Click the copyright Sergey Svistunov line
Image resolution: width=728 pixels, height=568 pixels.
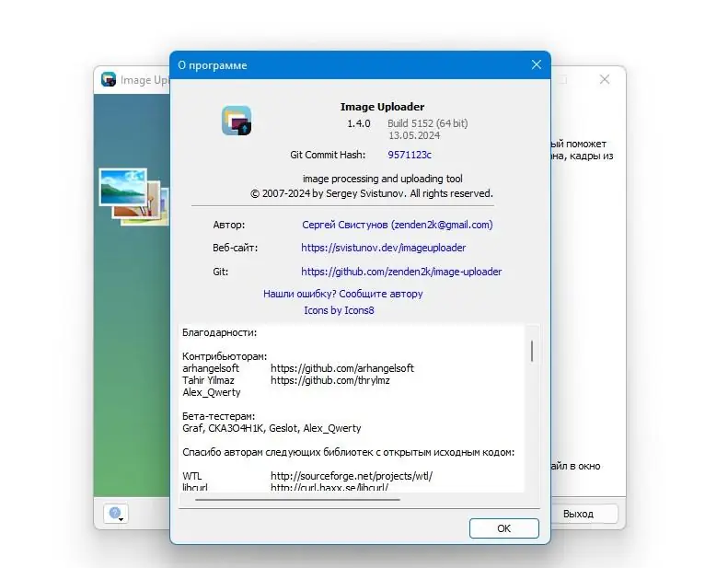tap(372, 193)
